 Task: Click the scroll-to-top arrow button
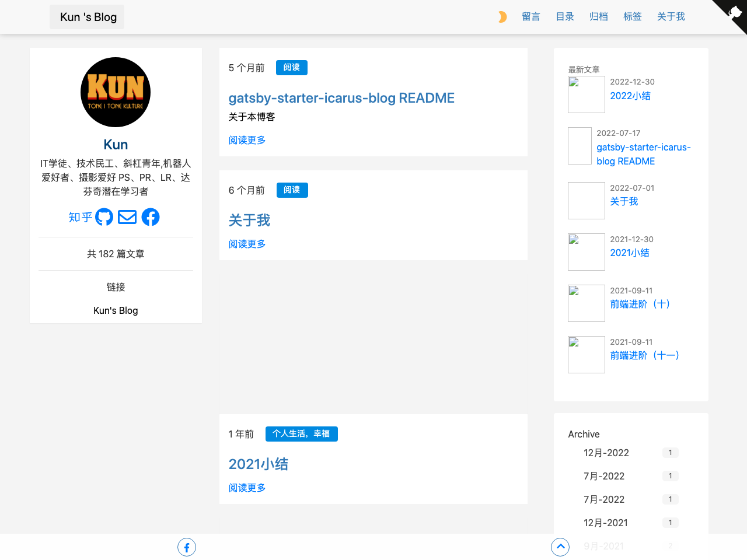click(560, 547)
